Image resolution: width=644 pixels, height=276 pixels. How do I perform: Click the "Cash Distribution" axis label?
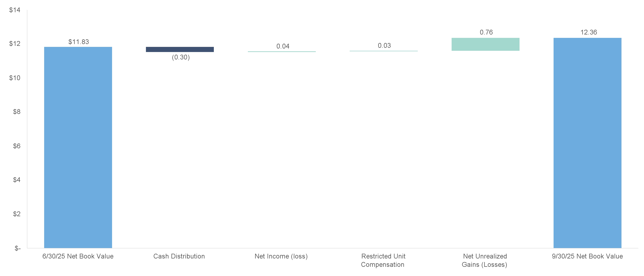pyautogui.click(x=179, y=256)
